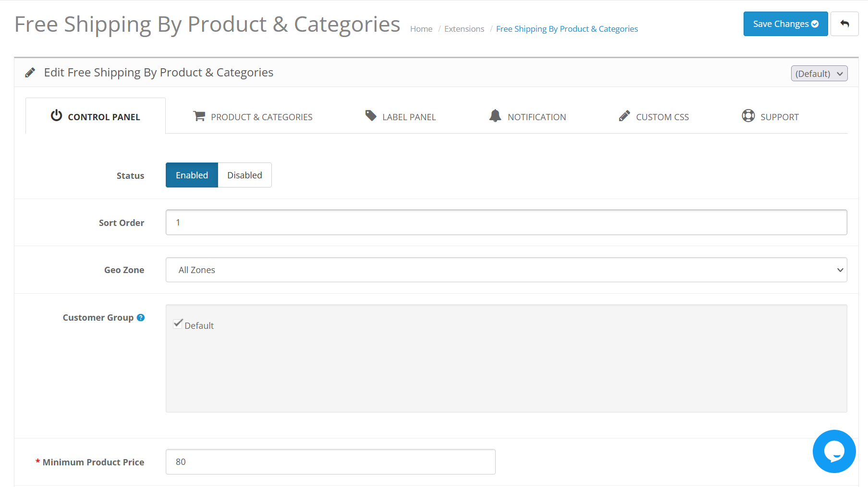Go to Home breadcrumb link
The width and height of the screenshot is (868, 487).
pyautogui.click(x=421, y=29)
